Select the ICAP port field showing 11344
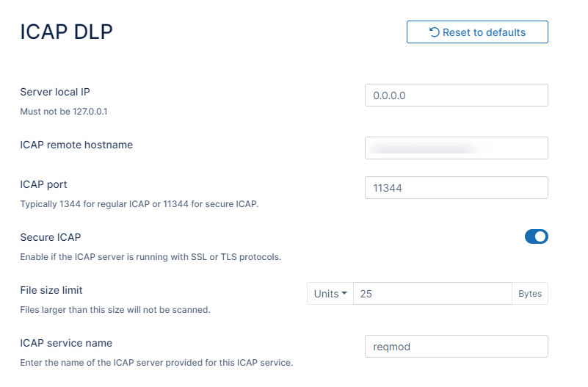 pos(456,188)
